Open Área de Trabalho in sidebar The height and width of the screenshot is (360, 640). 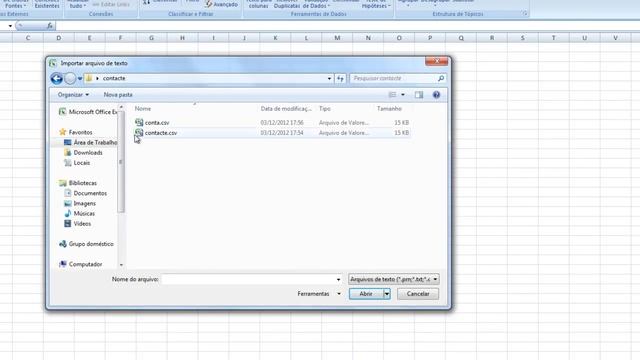pos(91,142)
